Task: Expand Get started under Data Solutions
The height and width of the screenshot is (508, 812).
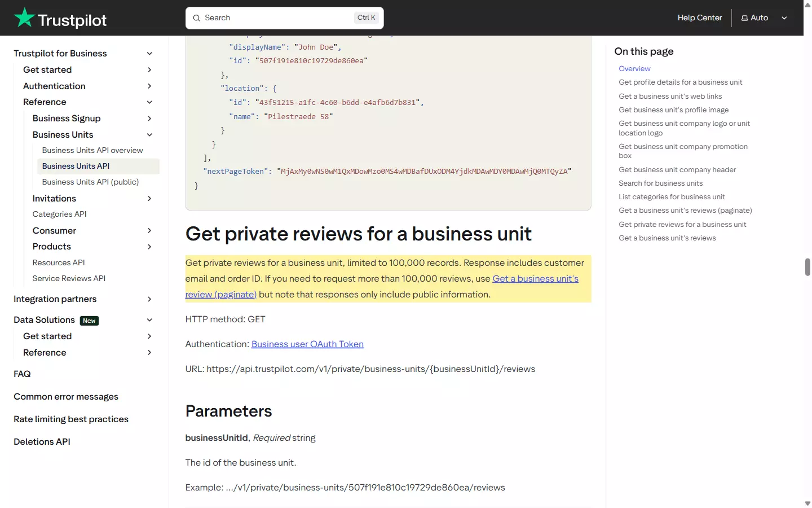Action: pos(149,336)
